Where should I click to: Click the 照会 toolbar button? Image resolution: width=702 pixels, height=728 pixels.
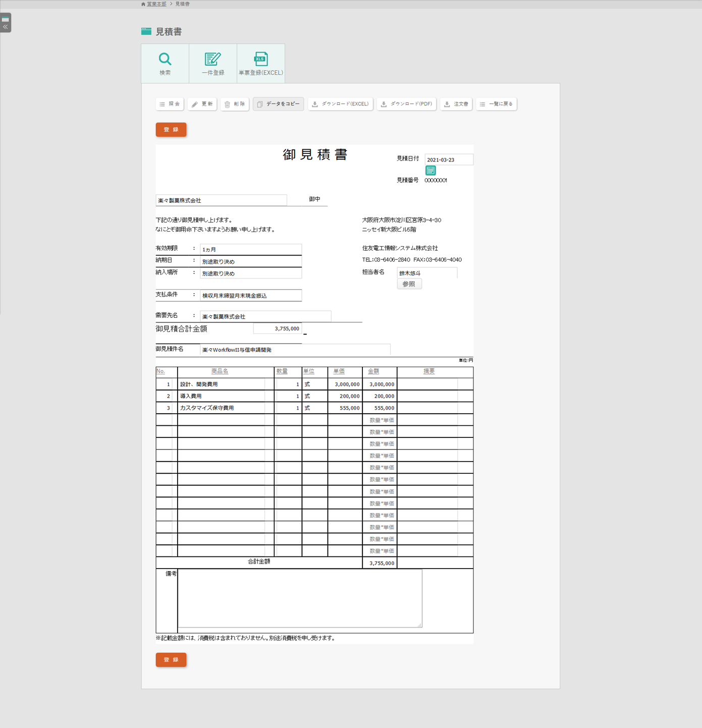[170, 104]
